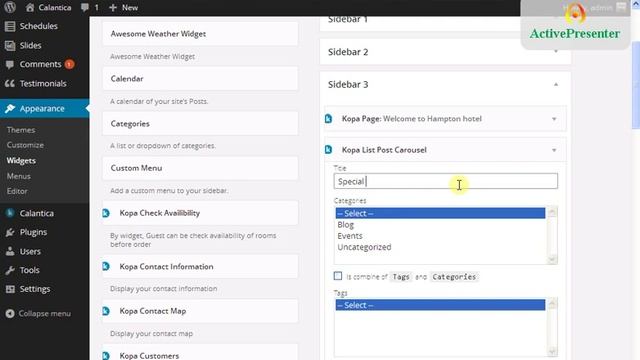Click the Slides sidebar icon
The width and height of the screenshot is (640, 360).
point(10,45)
